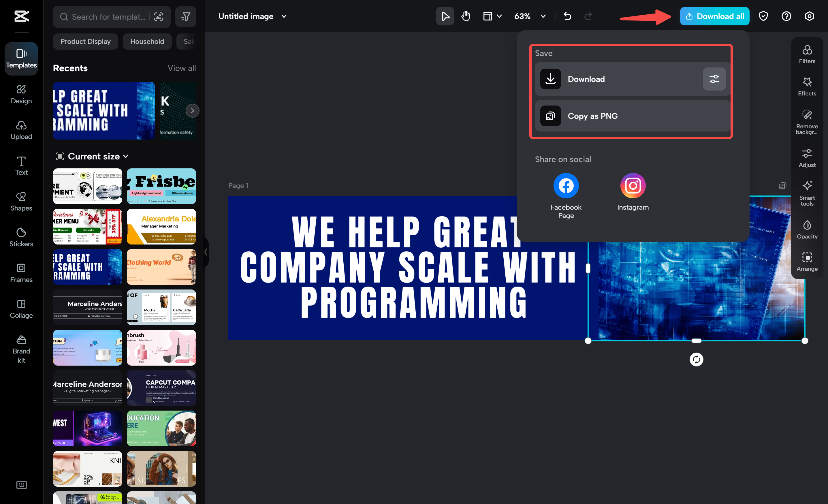Open the Adjust panel

pyautogui.click(x=807, y=157)
